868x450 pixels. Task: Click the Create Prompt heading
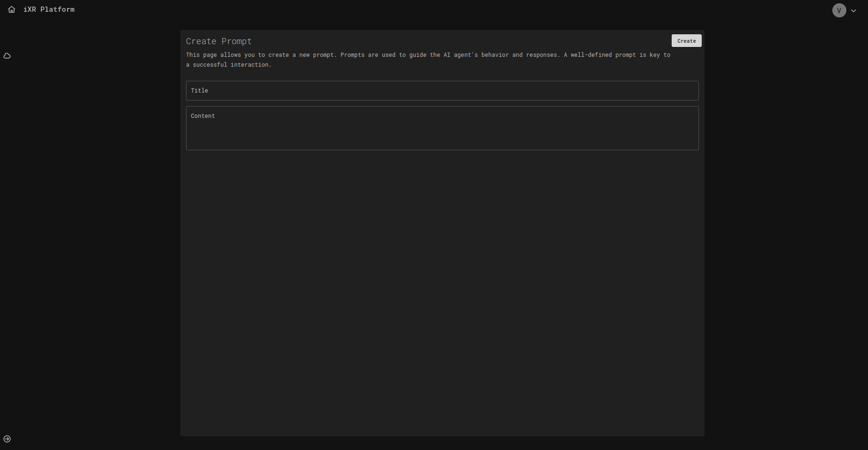[219, 41]
